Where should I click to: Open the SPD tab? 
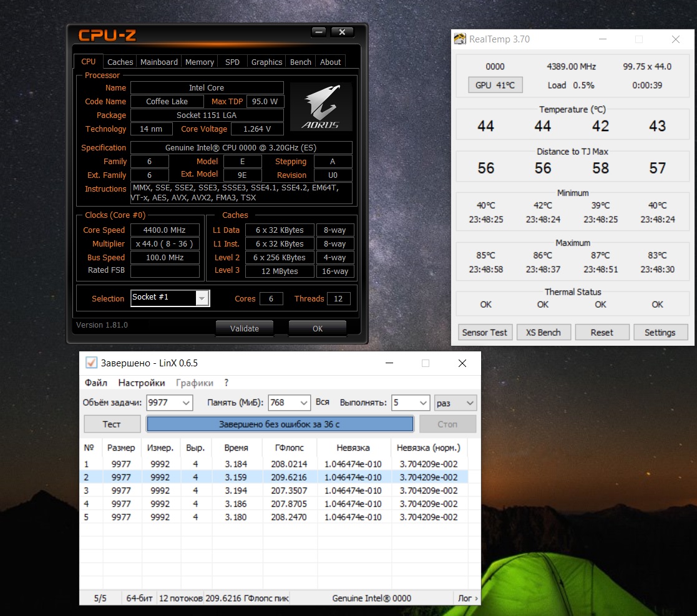click(232, 62)
